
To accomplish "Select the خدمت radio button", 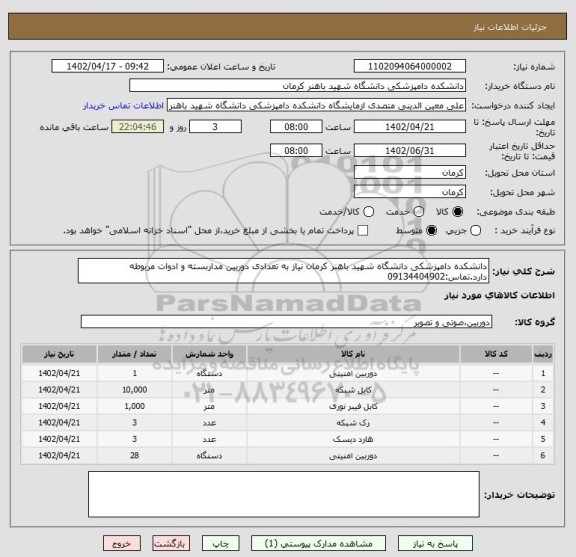I will click(419, 212).
